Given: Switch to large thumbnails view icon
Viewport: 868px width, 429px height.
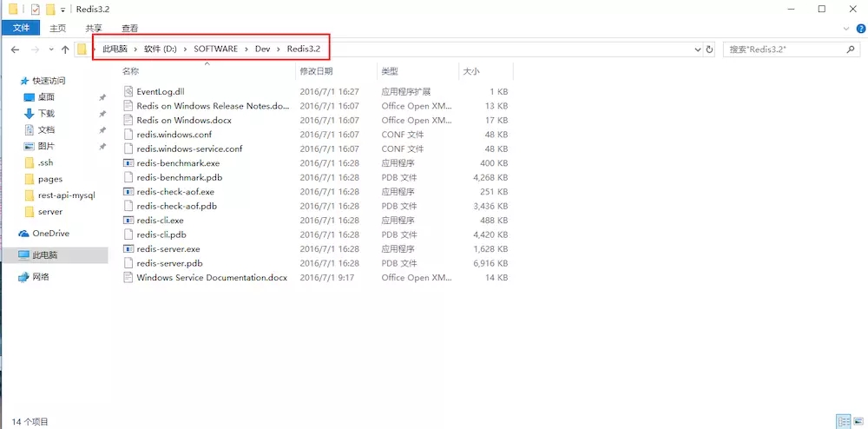Looking at the screenshot, I should [857, 421].
